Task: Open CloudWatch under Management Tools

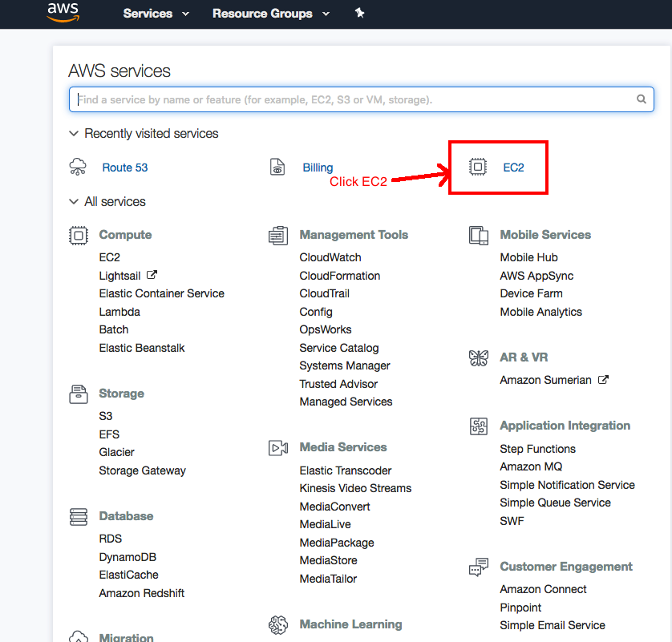Action: 330,257
